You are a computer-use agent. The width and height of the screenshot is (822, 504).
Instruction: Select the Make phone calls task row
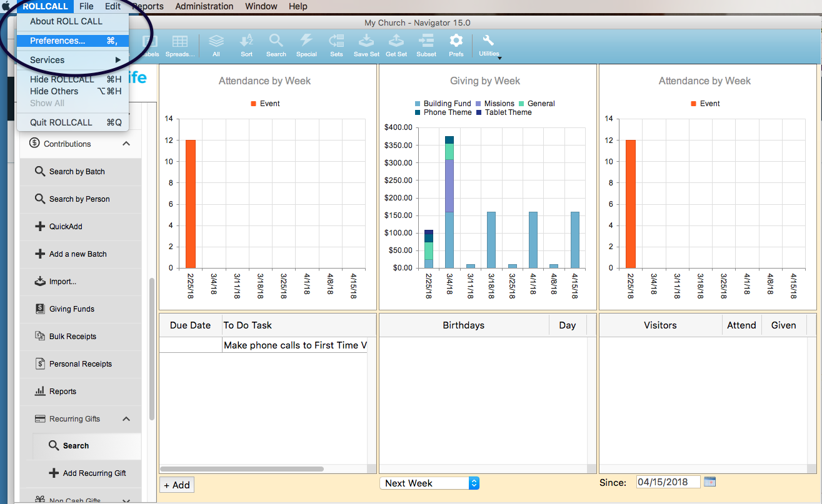[263, 345]
